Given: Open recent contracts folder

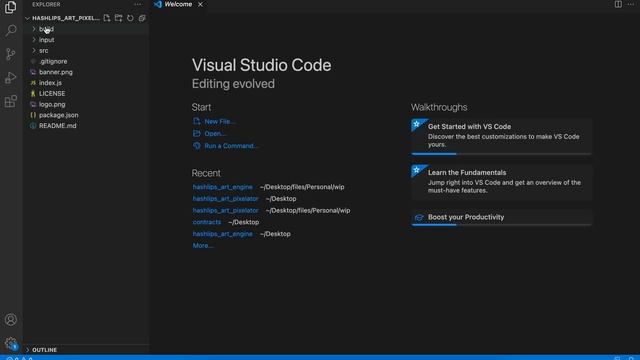Looking at the screenshot, I should tap(207, 222).
